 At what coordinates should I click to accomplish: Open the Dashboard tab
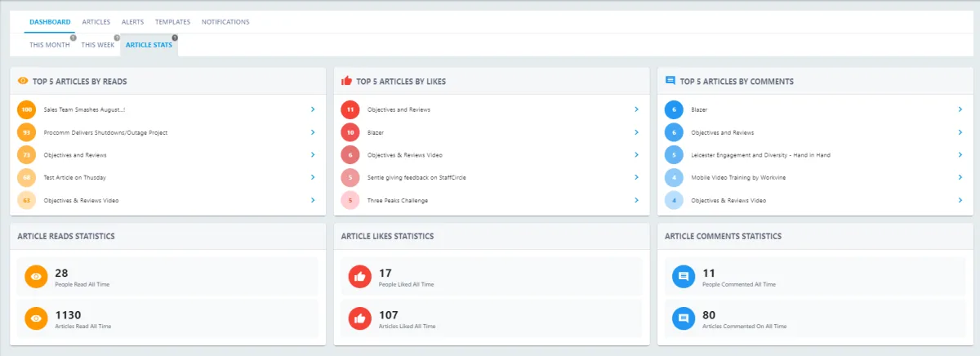(50, 22)
